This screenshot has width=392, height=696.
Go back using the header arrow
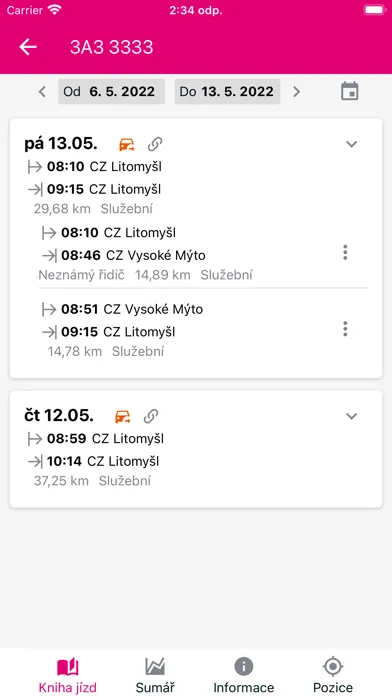[28, 47]
